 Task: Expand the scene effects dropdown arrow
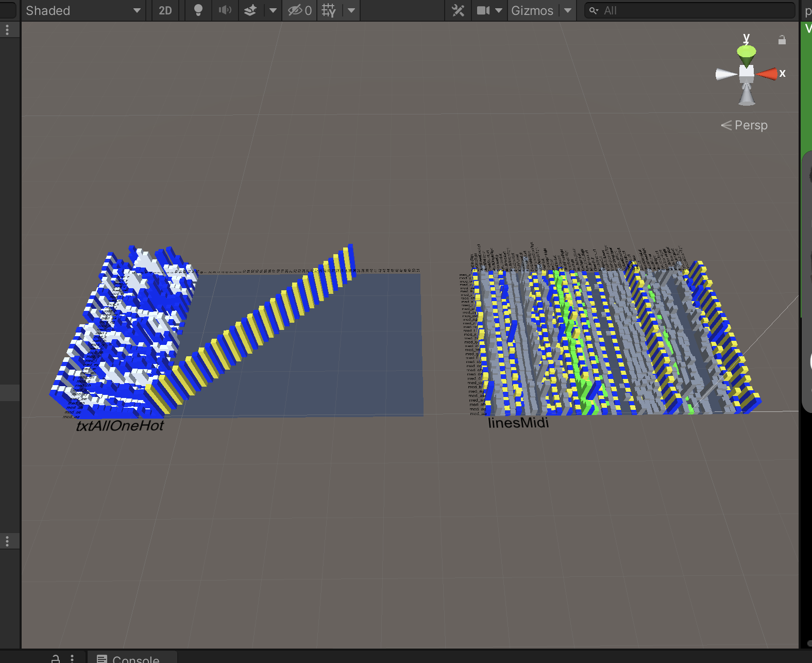pyautogui.click(x=273, y=11)
